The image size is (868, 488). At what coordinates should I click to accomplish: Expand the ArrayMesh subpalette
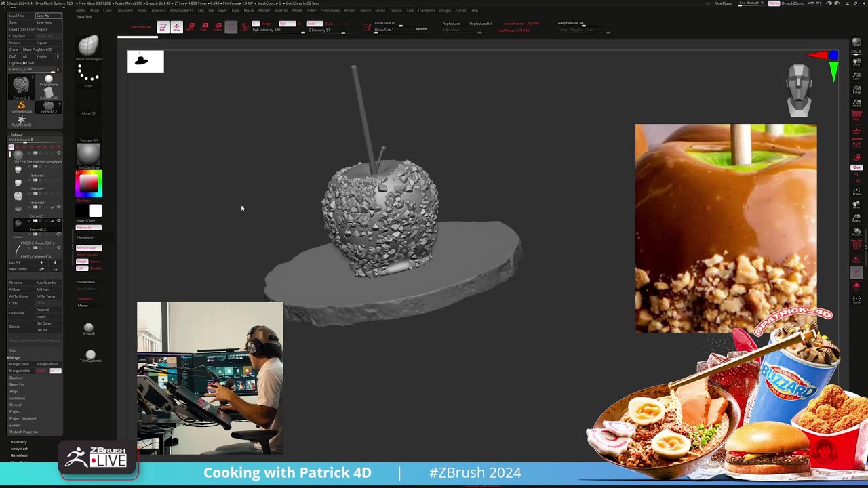20,449
